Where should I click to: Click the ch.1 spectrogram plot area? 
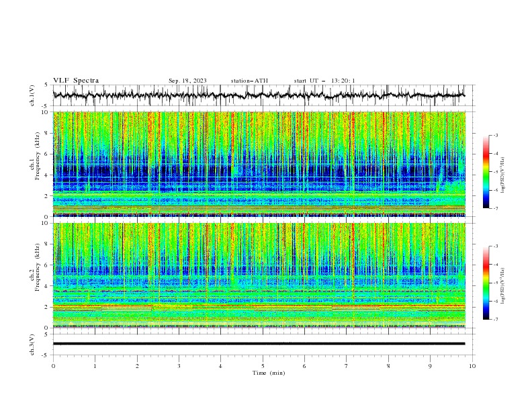coord(259,164)
